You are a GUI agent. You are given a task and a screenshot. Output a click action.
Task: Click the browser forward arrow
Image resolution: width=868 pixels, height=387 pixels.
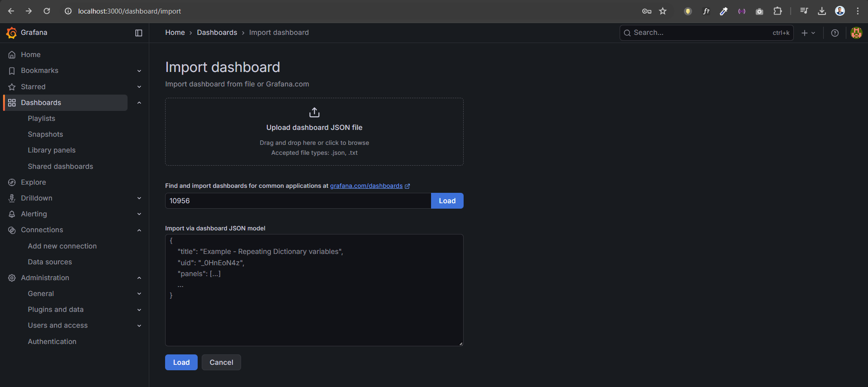28,11
